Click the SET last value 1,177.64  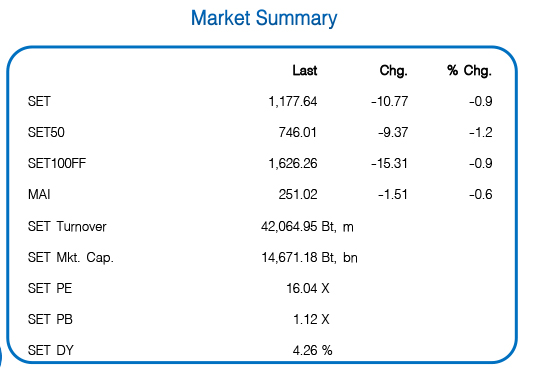click(x=293, y=102)
